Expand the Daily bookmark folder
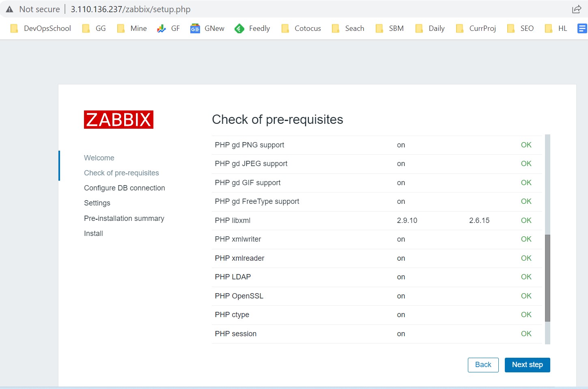The height and width of the screenshot is (389, 588). point(430,28)
